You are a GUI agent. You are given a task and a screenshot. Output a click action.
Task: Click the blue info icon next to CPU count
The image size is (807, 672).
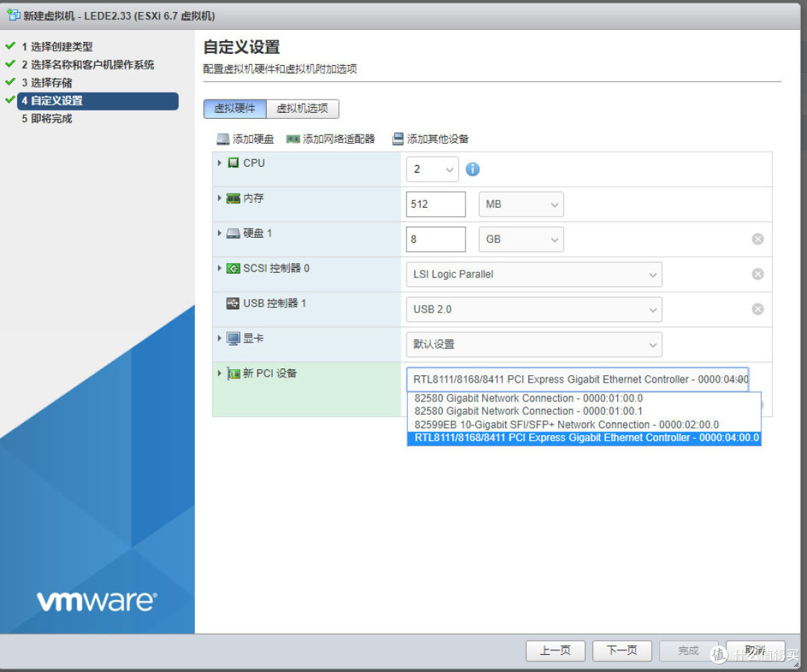[x=472, y=170]
